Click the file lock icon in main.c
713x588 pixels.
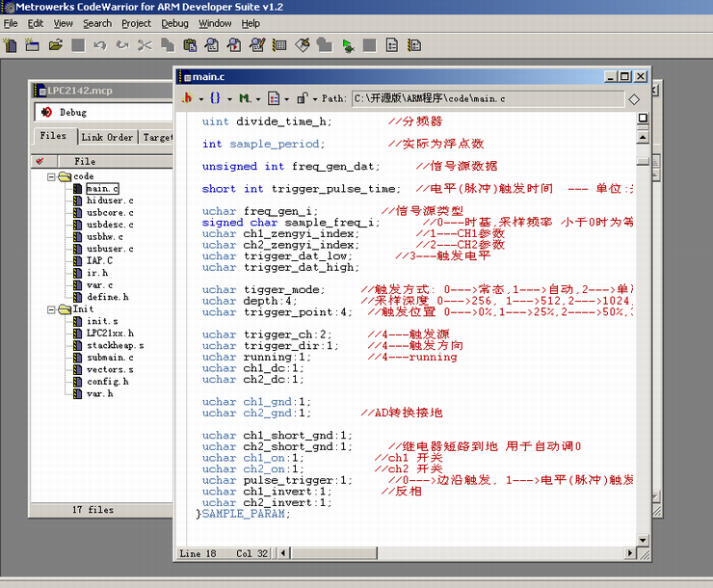click(302, 98)
